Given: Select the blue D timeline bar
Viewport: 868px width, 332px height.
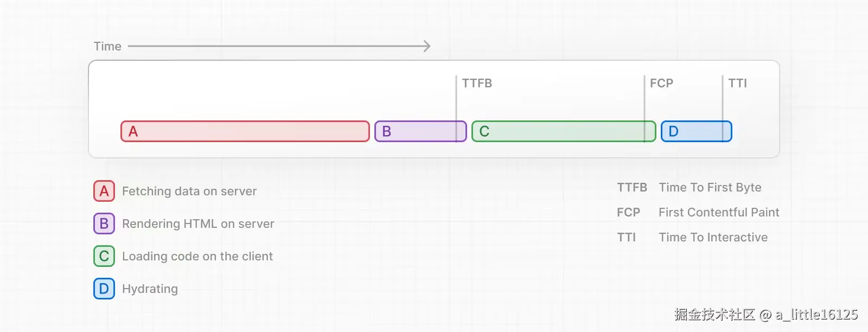Looking at the screenshot, I should [696, 131].
